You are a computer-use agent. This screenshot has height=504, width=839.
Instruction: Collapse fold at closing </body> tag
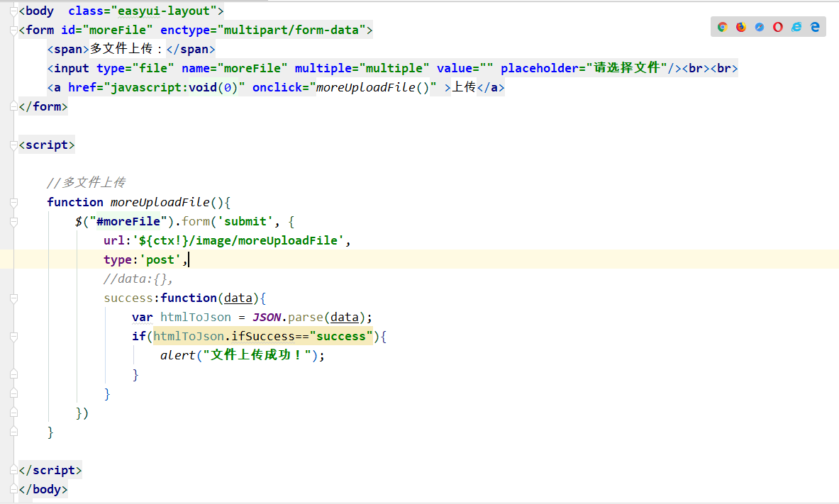pos(14,489)
